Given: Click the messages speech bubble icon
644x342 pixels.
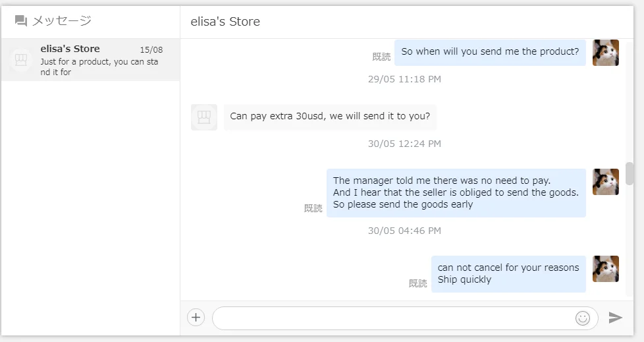Looking at the screenshot, I should 21,21.
